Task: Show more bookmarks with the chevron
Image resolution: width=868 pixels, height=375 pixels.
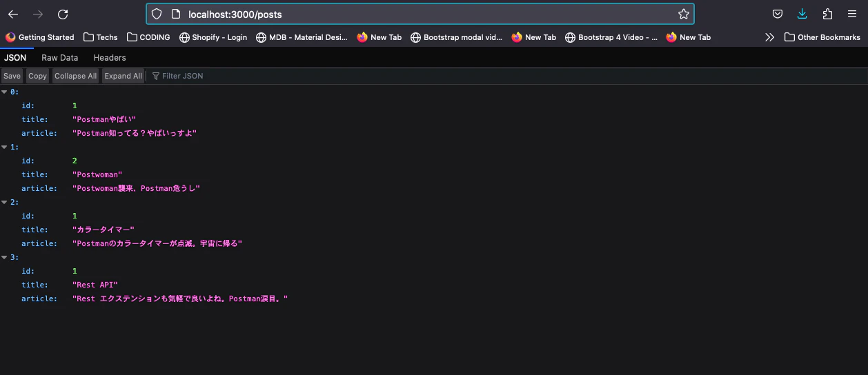Action: pyautogui.click(x=769, y=37)
